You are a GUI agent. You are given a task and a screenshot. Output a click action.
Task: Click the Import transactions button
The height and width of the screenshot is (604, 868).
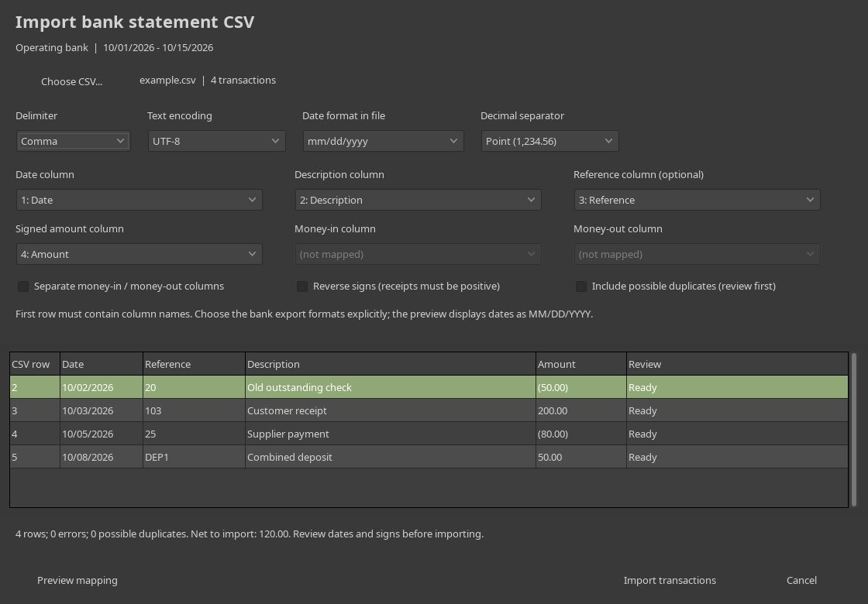click(670, 580)
